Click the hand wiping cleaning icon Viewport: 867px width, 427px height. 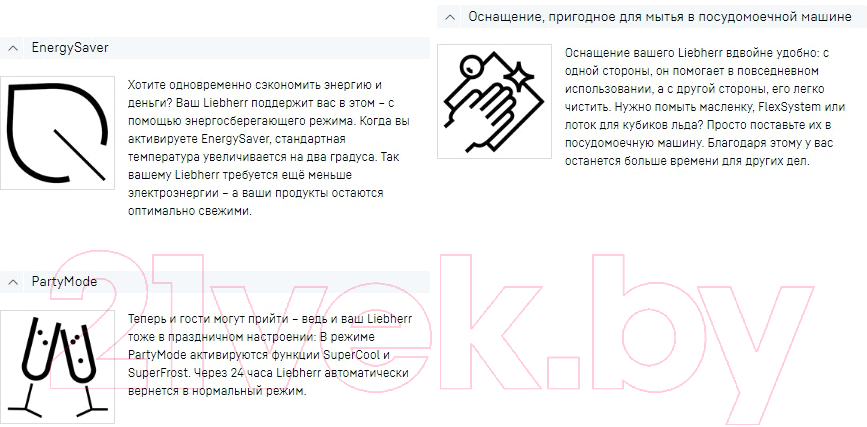(x=494, y=101)
